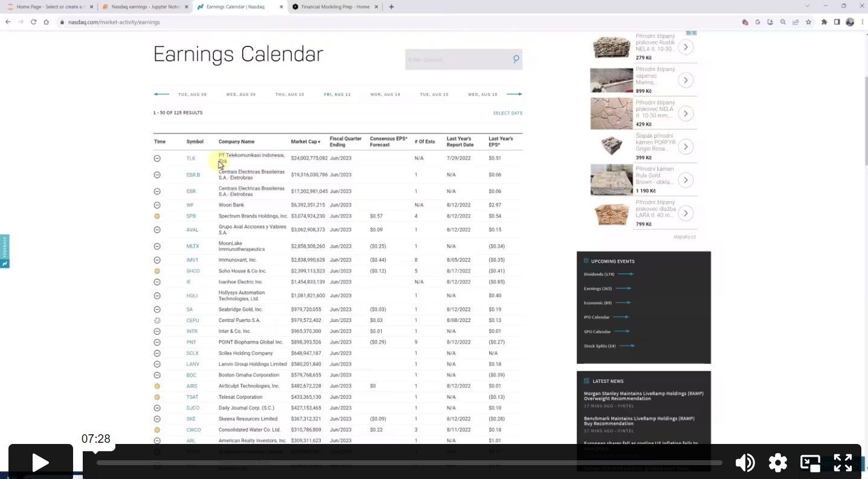
Task: Mute the video using the speaker icon
Action: click(x=745, y=463)
